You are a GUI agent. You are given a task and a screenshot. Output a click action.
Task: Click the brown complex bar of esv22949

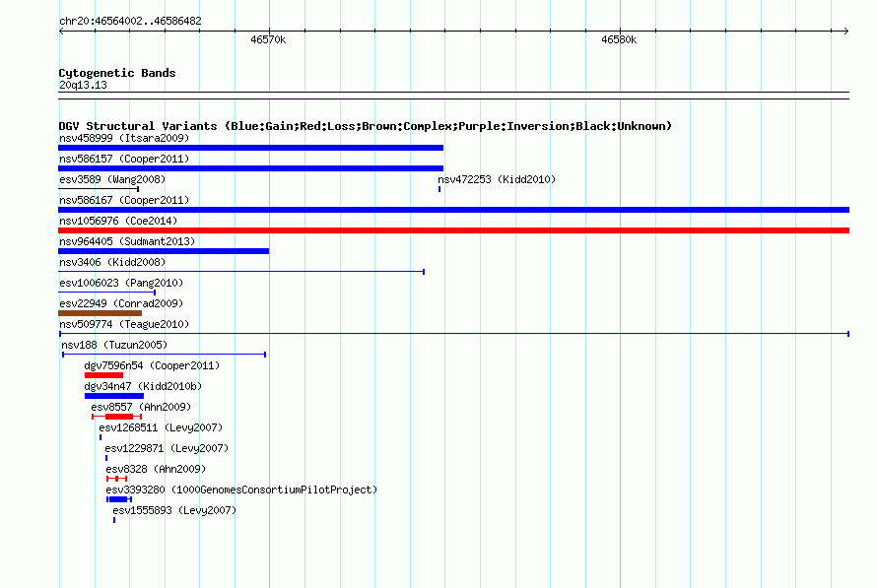point(101,313)
